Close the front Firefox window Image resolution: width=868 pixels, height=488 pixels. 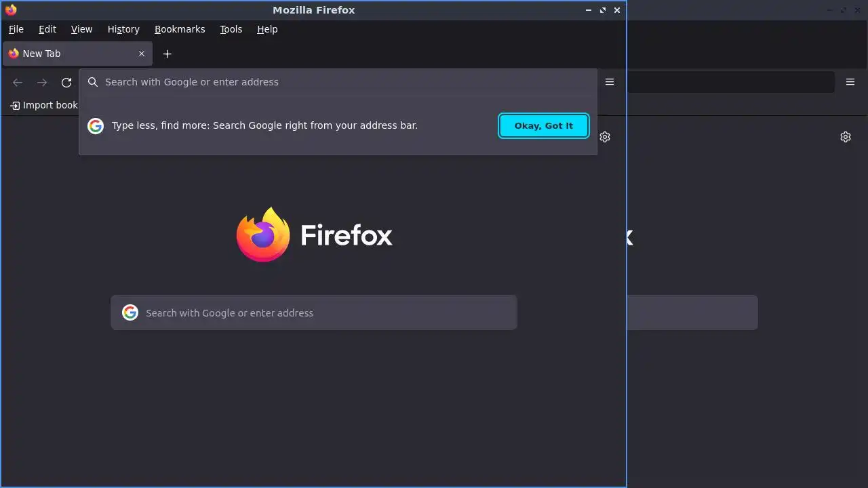click(x=617, y=10)
